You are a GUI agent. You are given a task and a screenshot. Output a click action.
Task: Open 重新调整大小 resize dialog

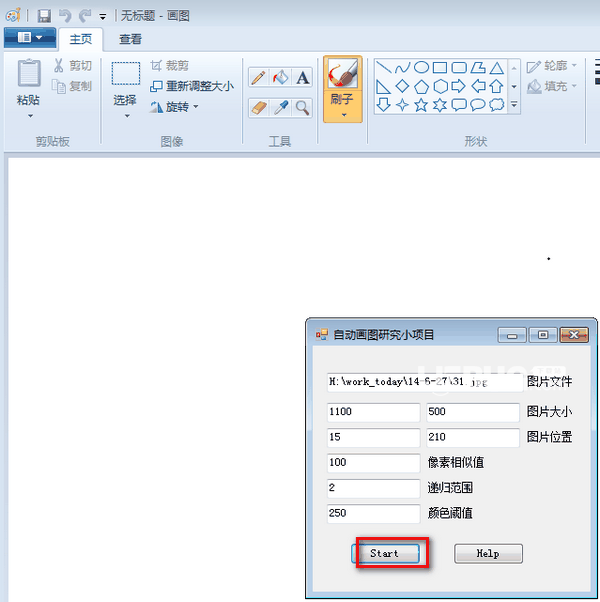click(x=192, y=86)
